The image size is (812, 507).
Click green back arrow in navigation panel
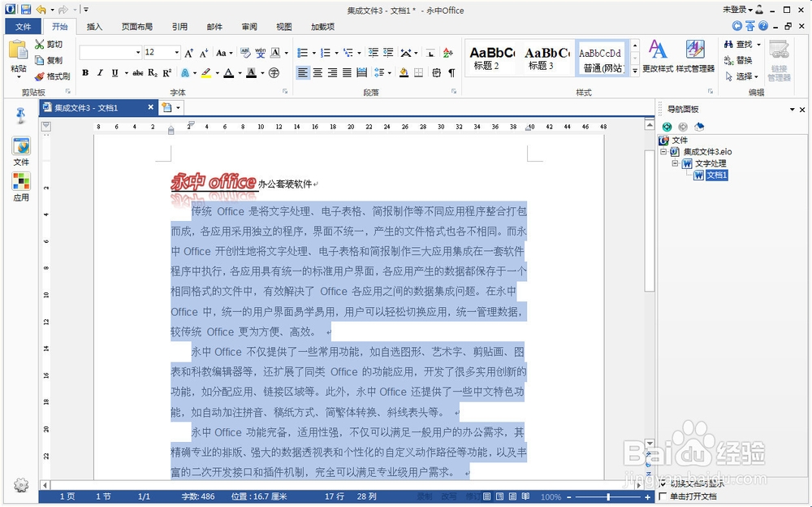pyautogui.click(x=667, y=127)
